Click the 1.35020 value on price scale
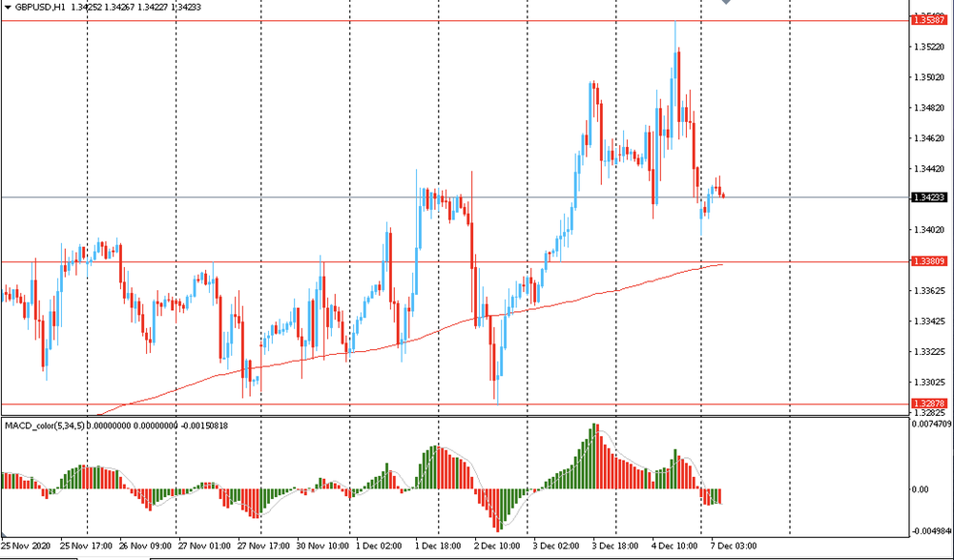The image size is (954, 560). (x=928, y=77)
